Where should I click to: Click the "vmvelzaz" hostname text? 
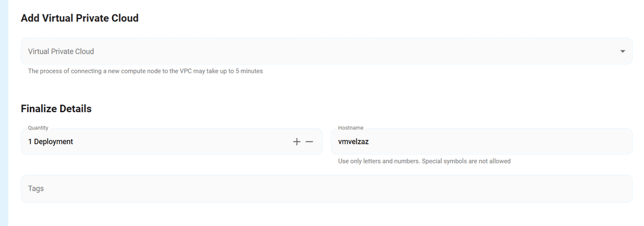(353, 142)
